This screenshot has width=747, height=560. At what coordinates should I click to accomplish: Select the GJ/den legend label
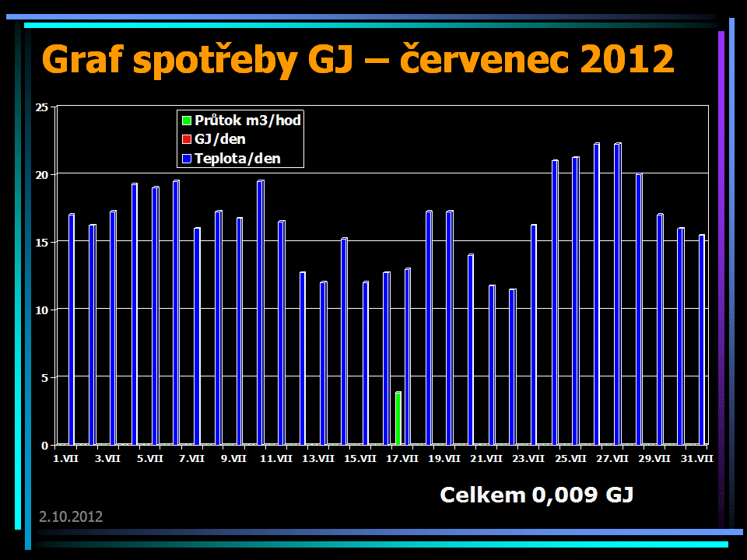pos(220,140)
